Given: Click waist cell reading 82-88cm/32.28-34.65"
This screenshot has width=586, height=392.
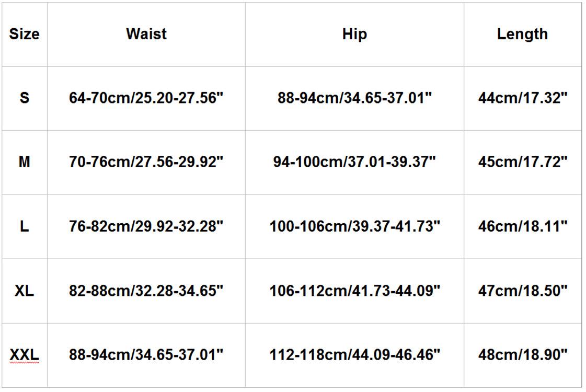Looking at the screenshot, I should 146,291.
